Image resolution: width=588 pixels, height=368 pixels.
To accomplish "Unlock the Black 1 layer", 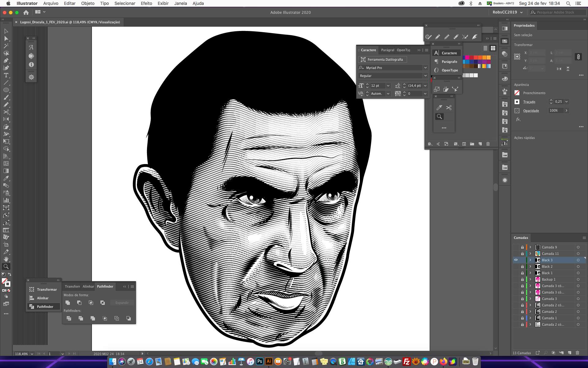I will (x=522, y=273).
